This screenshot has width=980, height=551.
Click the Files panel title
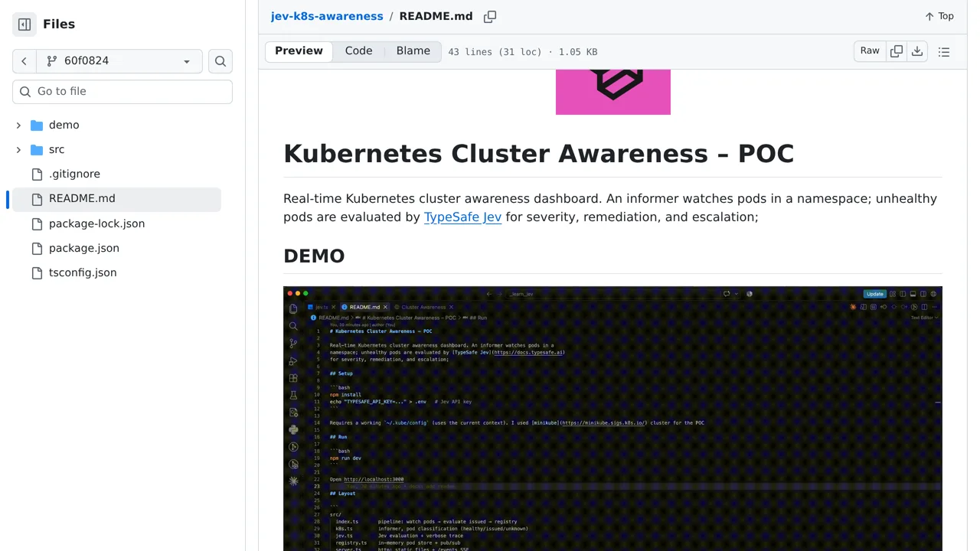[x=59, y=24]
